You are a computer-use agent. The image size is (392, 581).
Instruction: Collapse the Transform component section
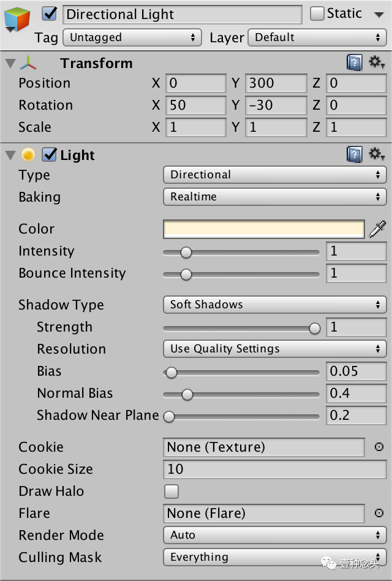click(10, 63)
